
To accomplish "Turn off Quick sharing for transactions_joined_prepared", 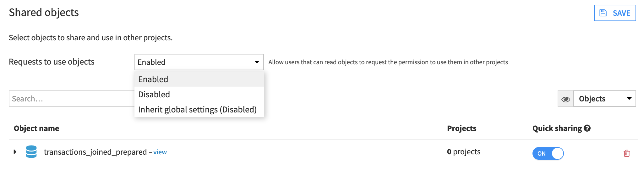I will point(548,153).
